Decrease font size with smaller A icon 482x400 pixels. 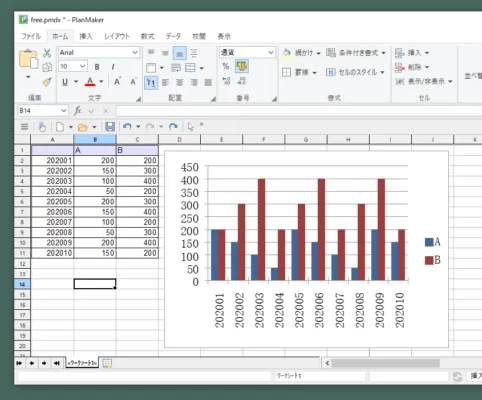click(x=133, y=82)
